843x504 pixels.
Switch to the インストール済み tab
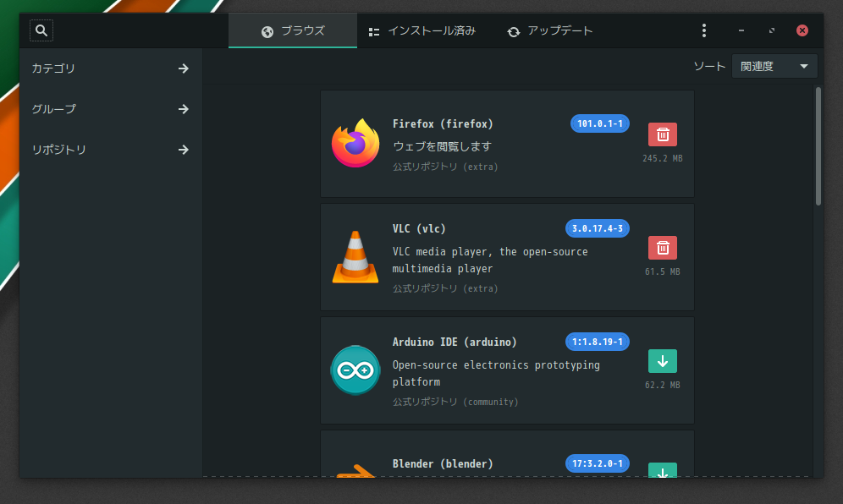click(422, 30)
